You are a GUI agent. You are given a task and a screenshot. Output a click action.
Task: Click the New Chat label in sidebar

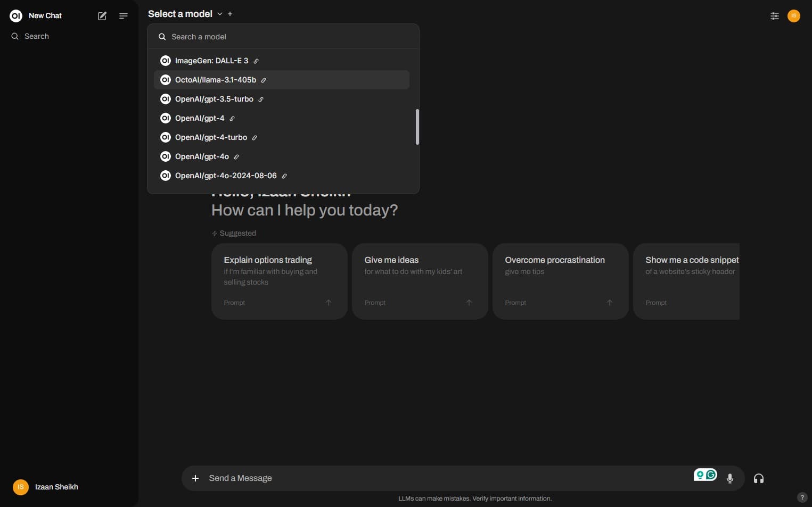pyautogui.click(x=45, y=16)
